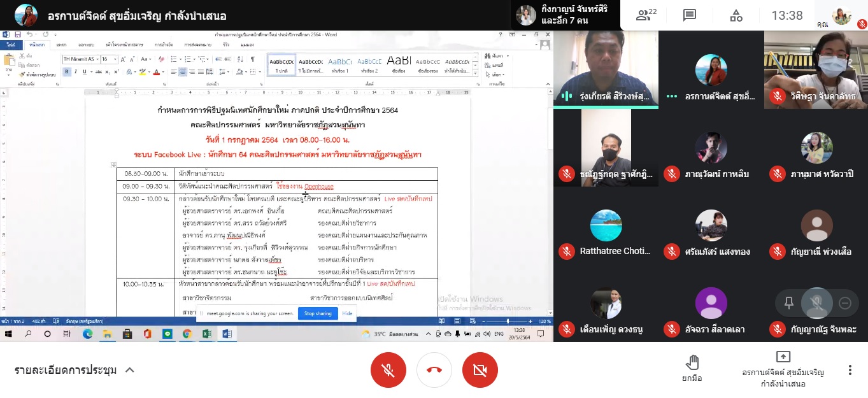The width and height of the screenshot is (868, 398).
Task: Hang up and leave the call
Action: coord(434,370)
